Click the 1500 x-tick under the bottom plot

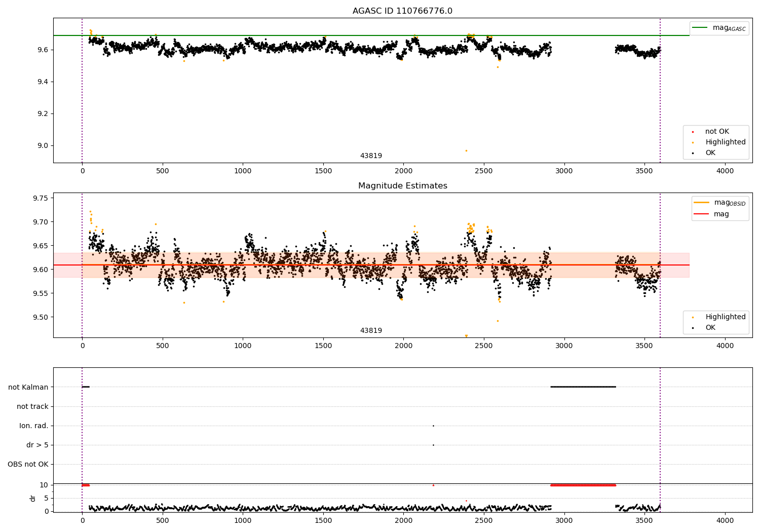click(x=323, y=520)
